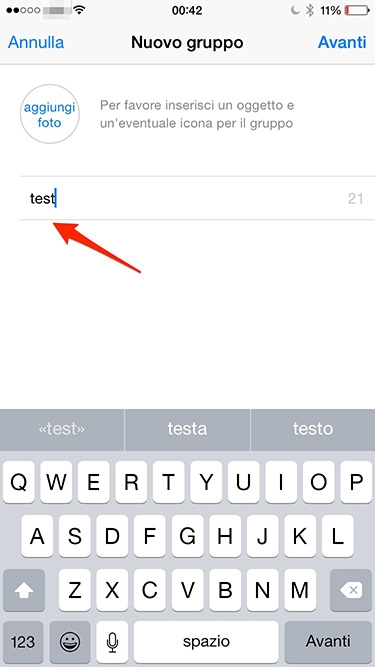Tap the Wi-Fi icon in status bar
Image resolution: width=375 pixels, height=667 pixels.
tap(79, 10)
